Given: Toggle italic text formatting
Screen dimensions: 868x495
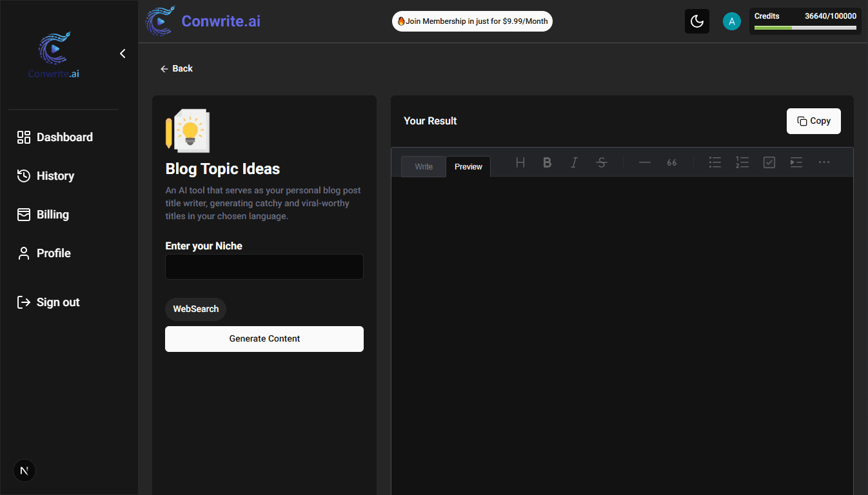Looking at the screenshot, I should 574,162.
